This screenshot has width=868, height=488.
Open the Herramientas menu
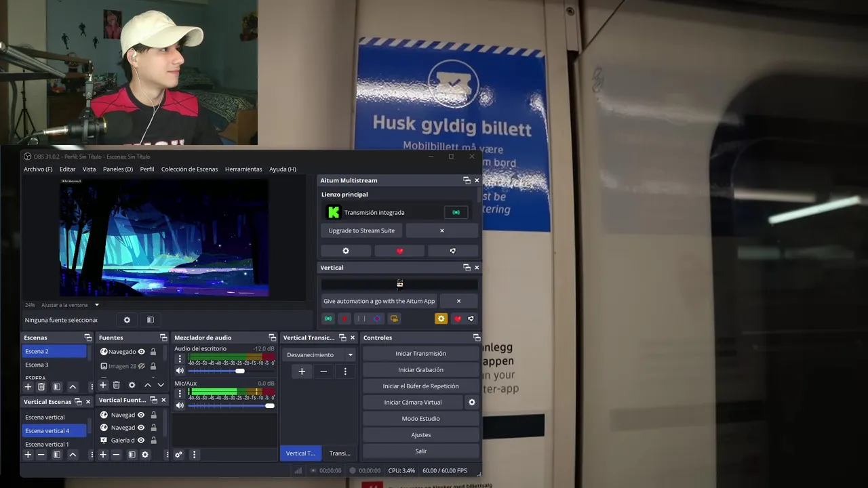[x=243, y=169]
